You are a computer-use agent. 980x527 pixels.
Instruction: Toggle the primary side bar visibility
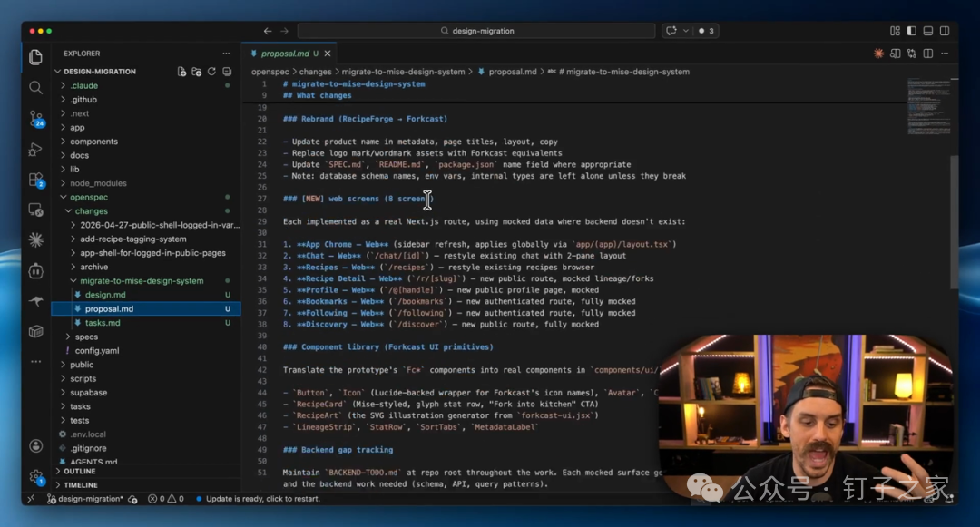912,31
